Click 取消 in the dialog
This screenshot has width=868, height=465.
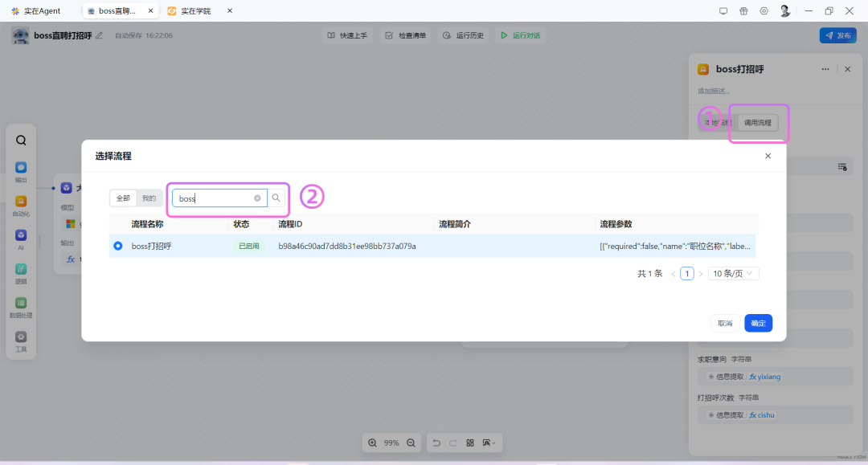coord(725,324)
